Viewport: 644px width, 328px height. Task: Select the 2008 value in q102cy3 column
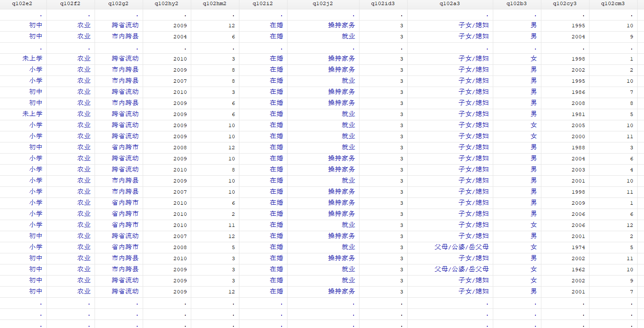click(x=578, y=103)
